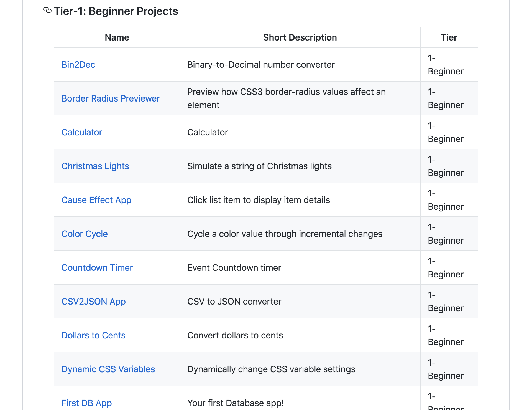
Task: Click the Name column header
Action: [x=117, y=37]
